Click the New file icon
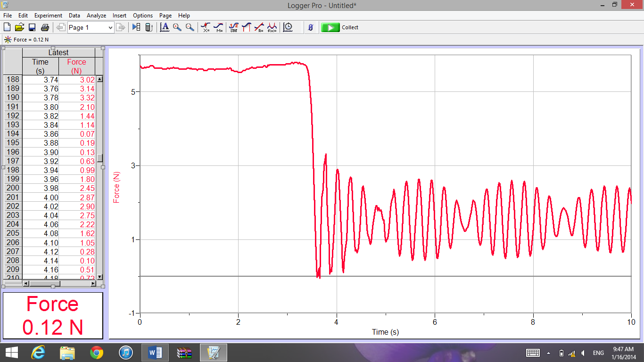This screenshot has height=362, width=644. click(7, 27)
